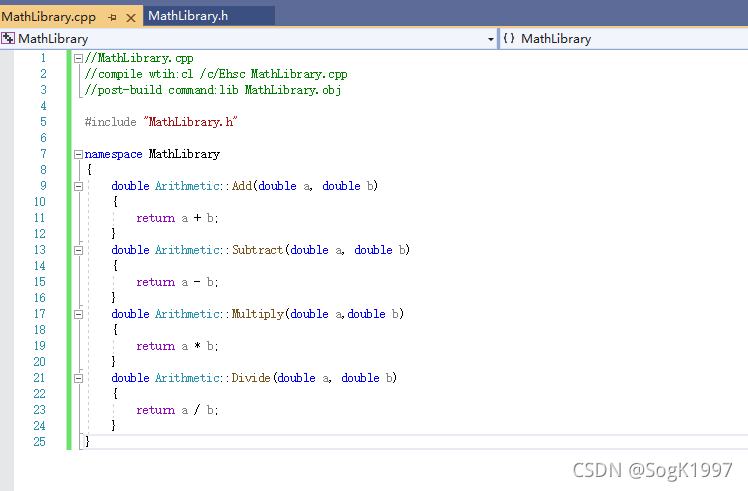Collapse the Arithmetic::Add function
Image resolution: width=748 pixels, height=491 pixels.
[78, 186]
